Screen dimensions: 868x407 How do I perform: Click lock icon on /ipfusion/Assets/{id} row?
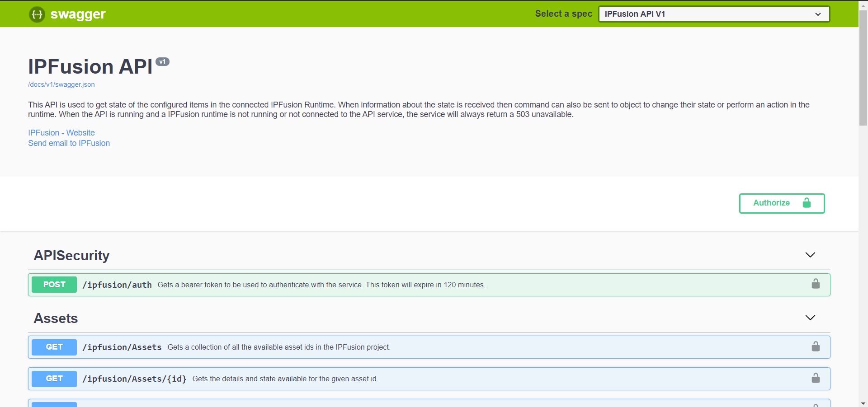pos(816,379)
